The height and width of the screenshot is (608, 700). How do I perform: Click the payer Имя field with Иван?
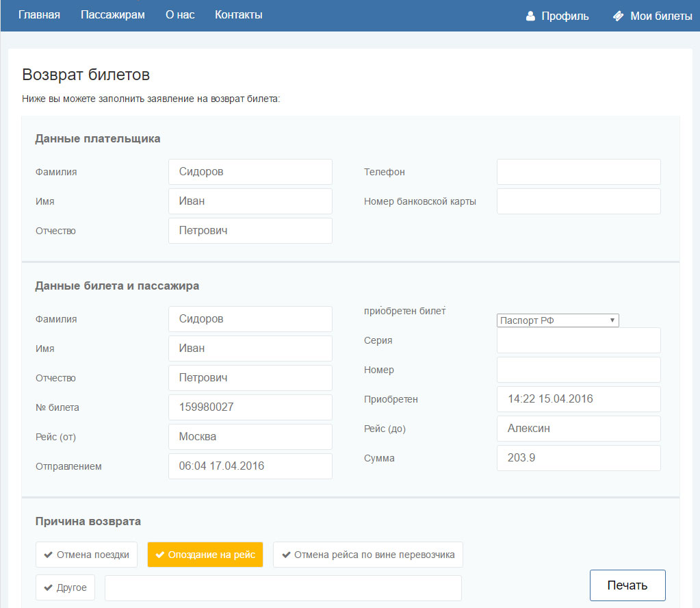[x=250, y=201]
